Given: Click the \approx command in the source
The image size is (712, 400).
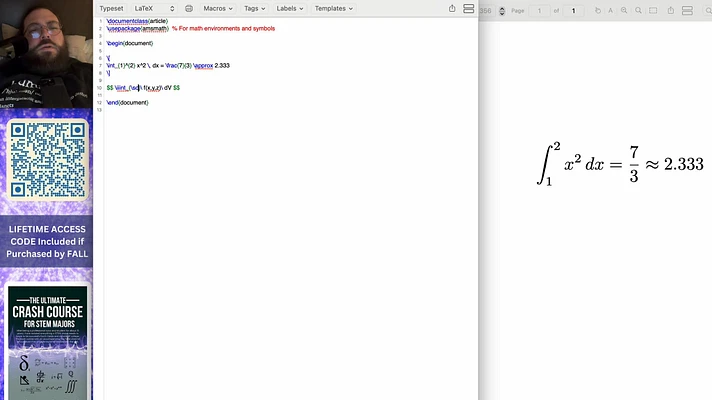Looking at the screenshot, I should click(203, 65).
